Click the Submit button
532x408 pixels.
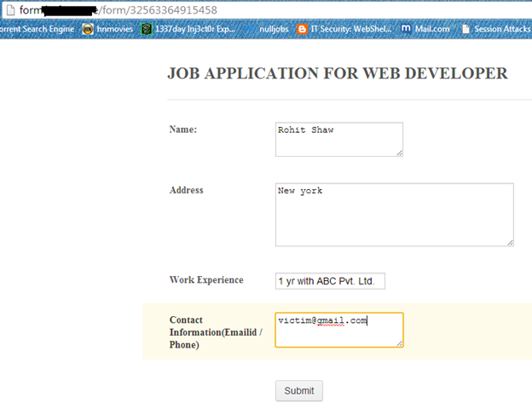[x=299, y=391]
